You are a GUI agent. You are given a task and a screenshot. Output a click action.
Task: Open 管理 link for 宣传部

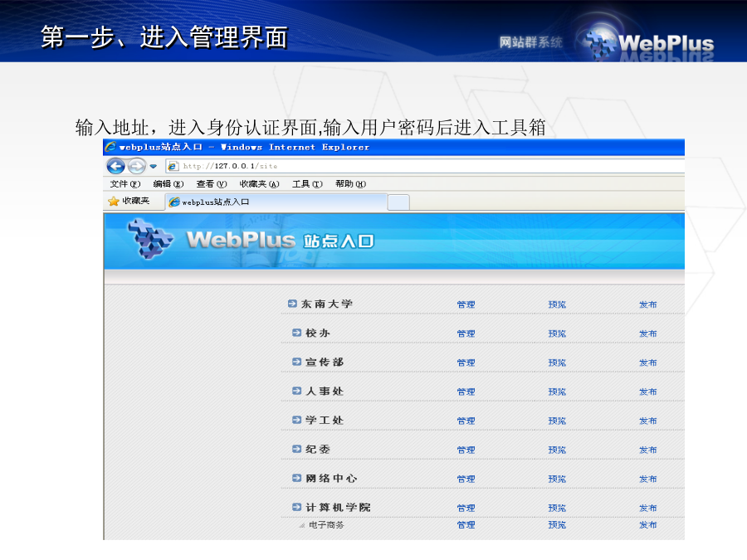(x=466, y=363)
